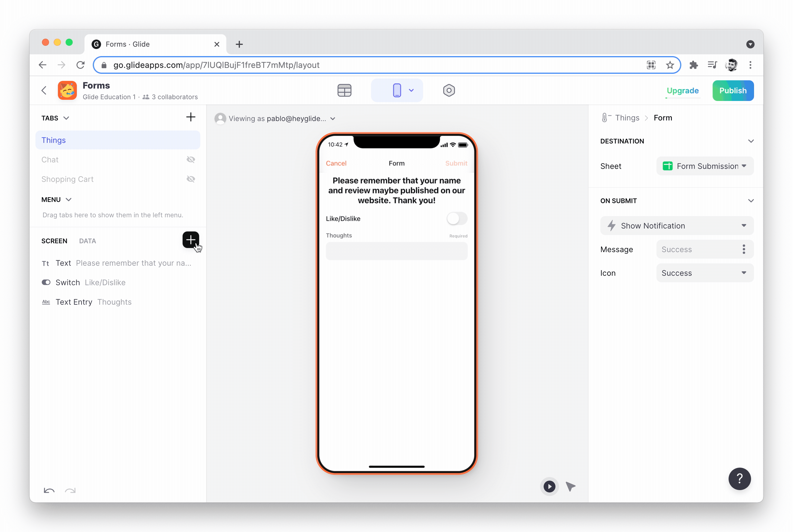Click the message field three-dot options
This screenshot has width=793, height=532.
pyautogui.click(x=744, y=249)
